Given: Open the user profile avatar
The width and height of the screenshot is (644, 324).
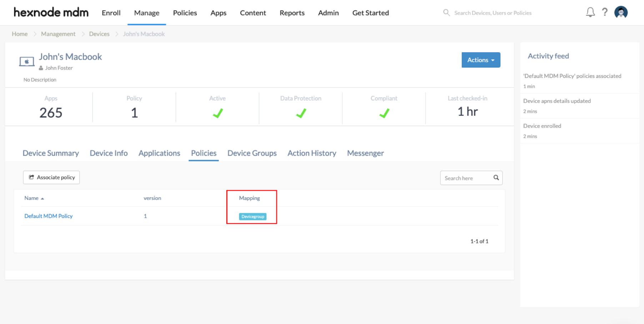Looking at the screenshot, I should pos(621,13).
